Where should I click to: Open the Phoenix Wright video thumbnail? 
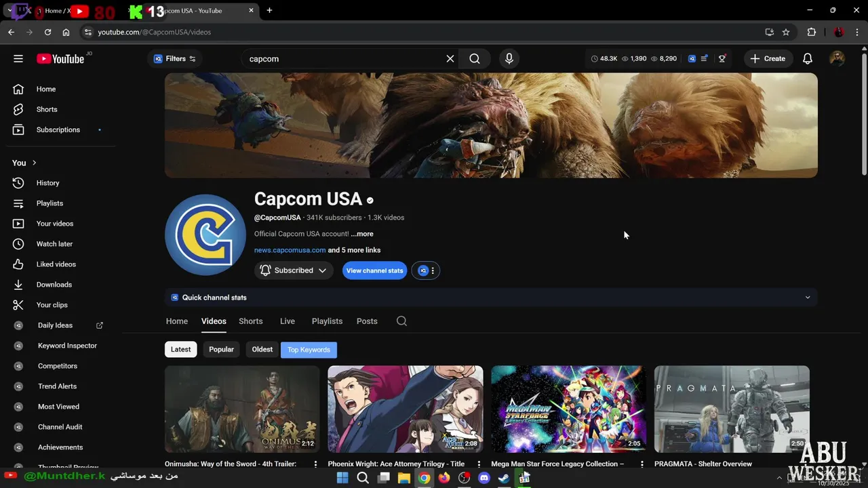(406, 409)
